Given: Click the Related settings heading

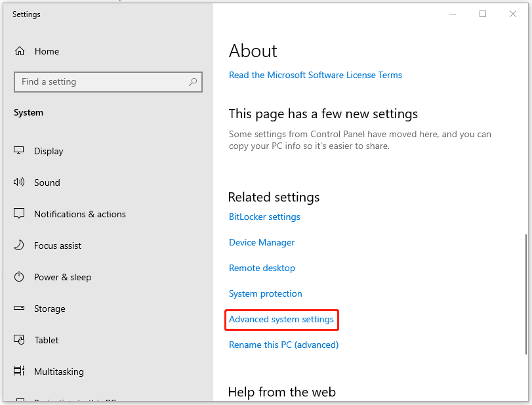Looking at the screenshot, I should pos(274,197).
